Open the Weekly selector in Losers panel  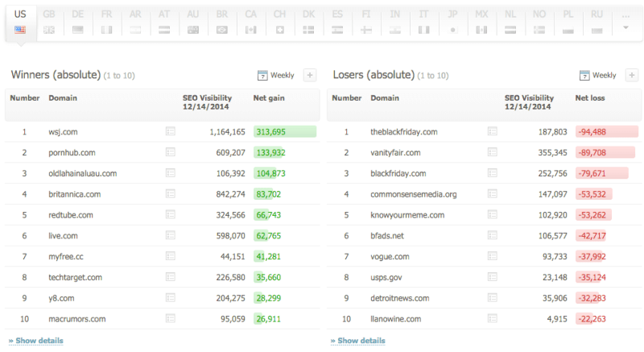coord(604,76)
